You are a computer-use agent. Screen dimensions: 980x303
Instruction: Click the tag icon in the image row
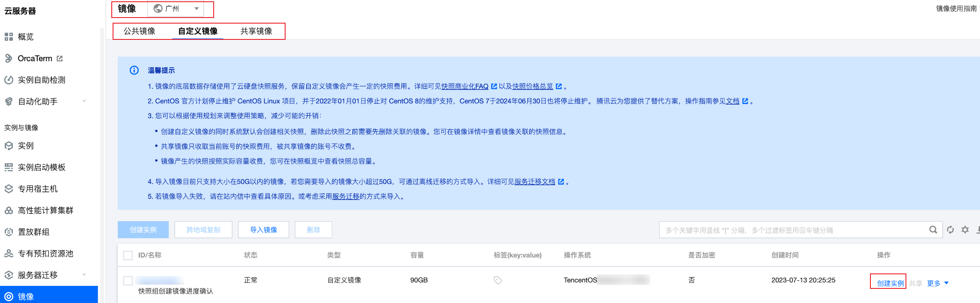(x=498, y=280)
